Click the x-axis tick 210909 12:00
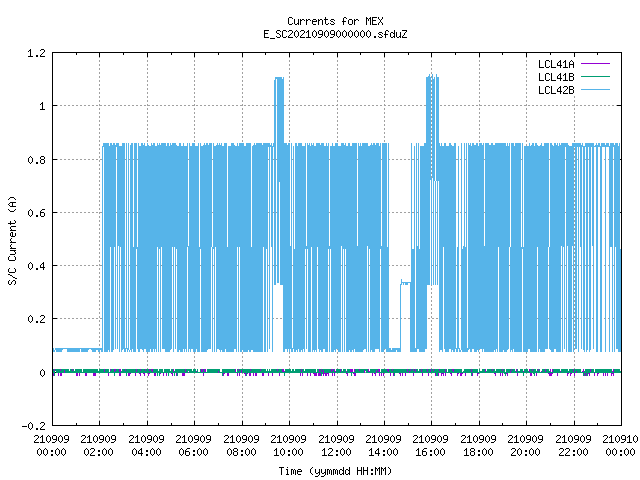The width and height of the screenshot is (640, 480). 336,446
